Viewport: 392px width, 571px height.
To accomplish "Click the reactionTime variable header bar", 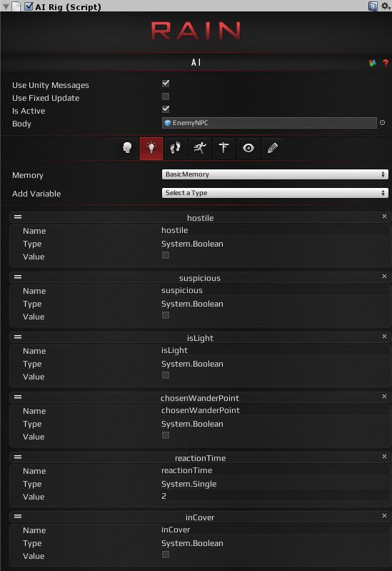I will (x=200, y=458).
